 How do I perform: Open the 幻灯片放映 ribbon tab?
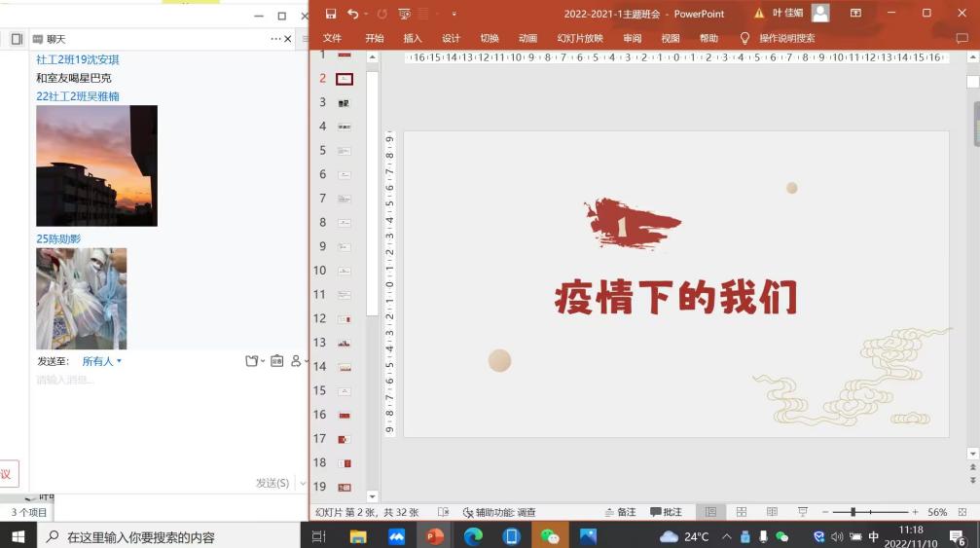click(580, 38)
